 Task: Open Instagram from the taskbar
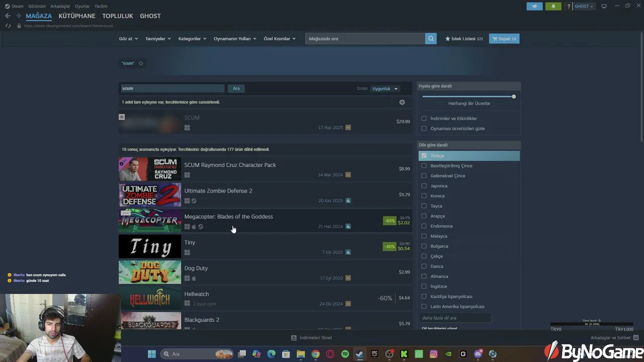434,354
